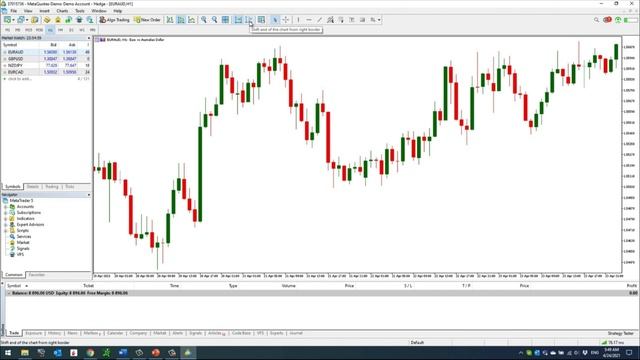The width and height of the screenshot is (640, 360).
Task: Zoom out of the chart
Action: pos(214,20)
